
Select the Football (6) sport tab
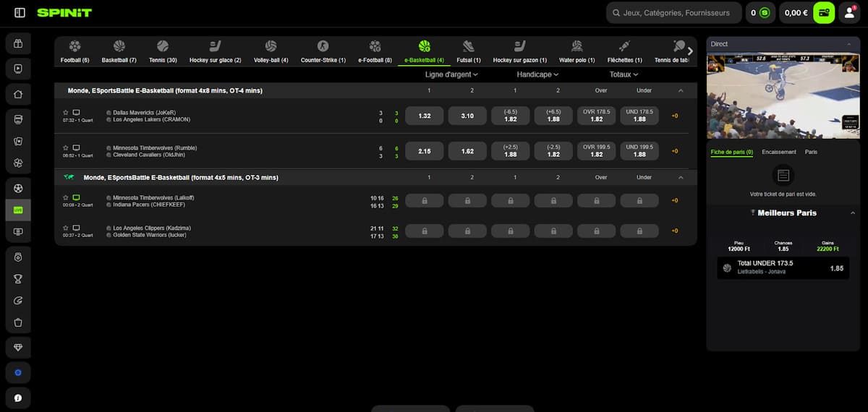[75, 51]
